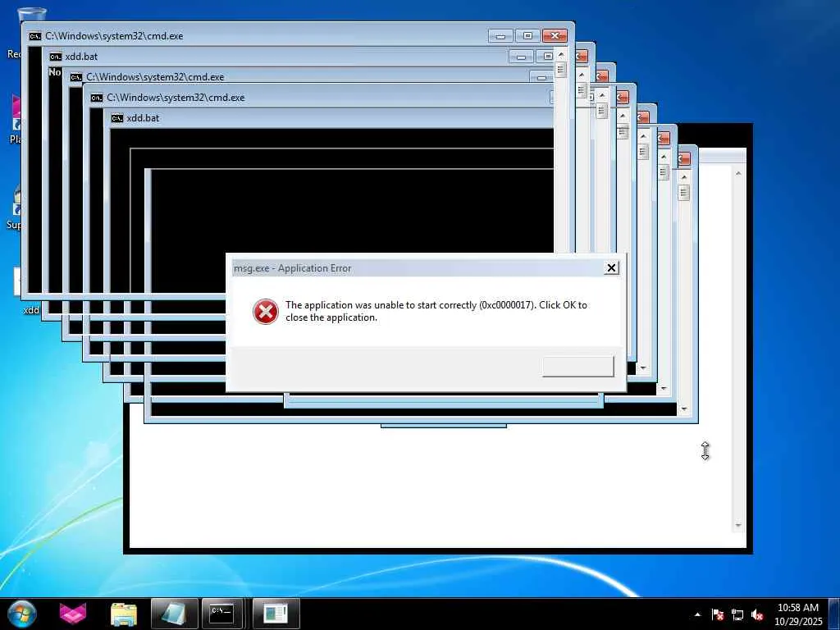Select the 'xdd' desktop icon label
Screen dimensions: 840x630
click(x=31, y=309)
